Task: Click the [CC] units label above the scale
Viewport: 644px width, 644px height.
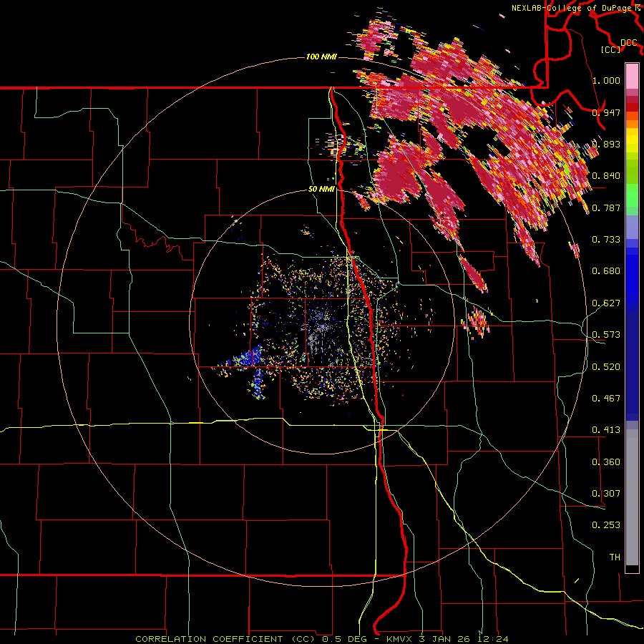Action: (610, 49)
